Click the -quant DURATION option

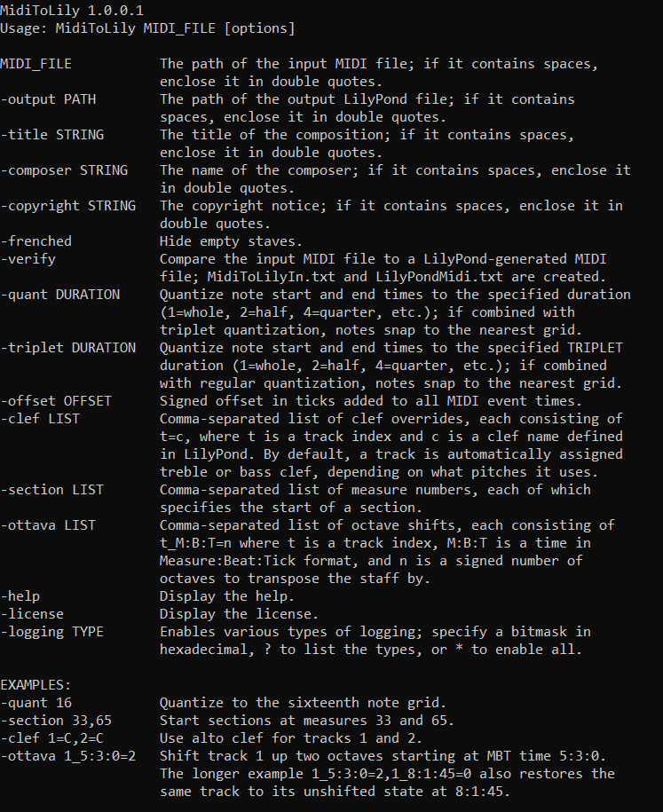(x=60, y=294)
